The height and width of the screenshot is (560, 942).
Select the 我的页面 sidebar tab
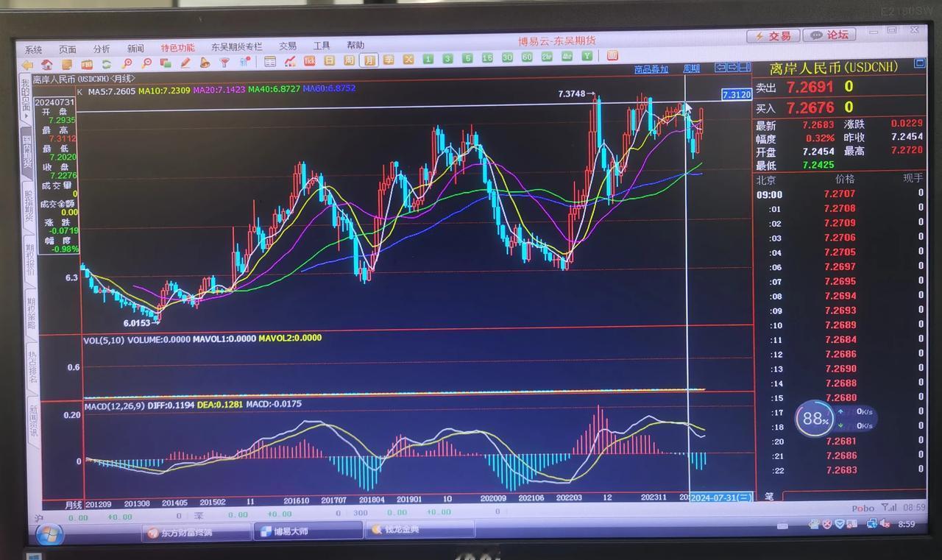[24, 99]
